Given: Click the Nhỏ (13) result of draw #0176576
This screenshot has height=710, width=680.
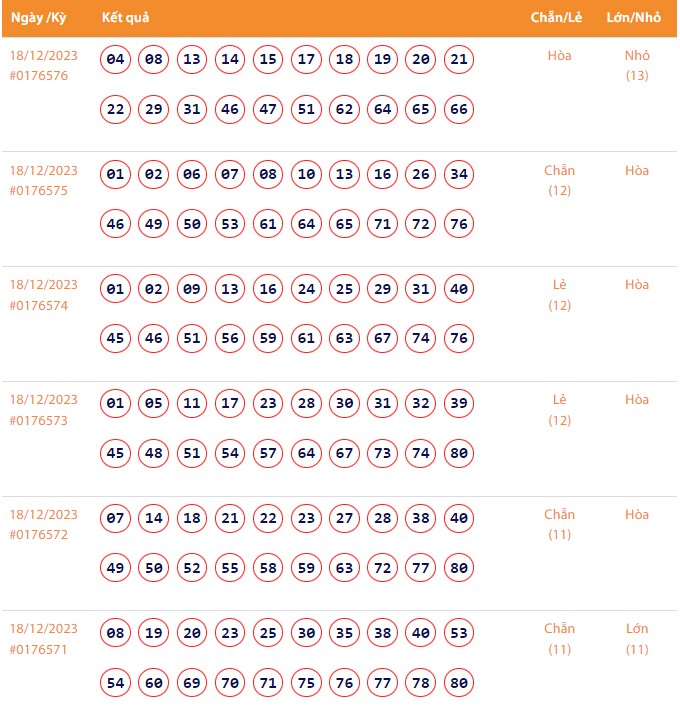Looking at the screenshot, I should coord(637,66).
